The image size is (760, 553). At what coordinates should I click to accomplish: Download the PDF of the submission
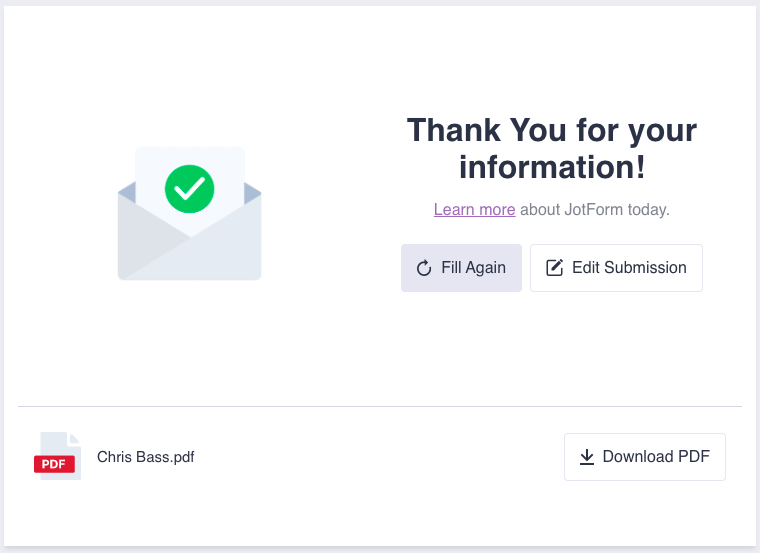644,457
